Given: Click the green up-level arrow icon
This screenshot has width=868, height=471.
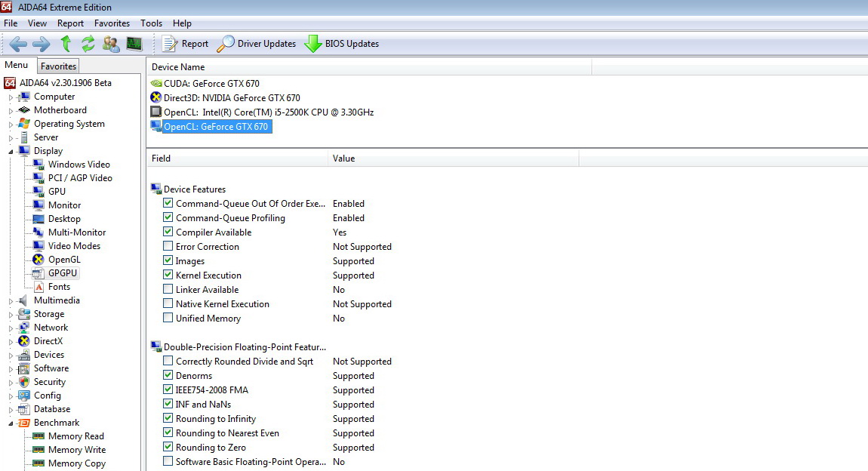Looking at the screenshot, I should click(66, 44).
